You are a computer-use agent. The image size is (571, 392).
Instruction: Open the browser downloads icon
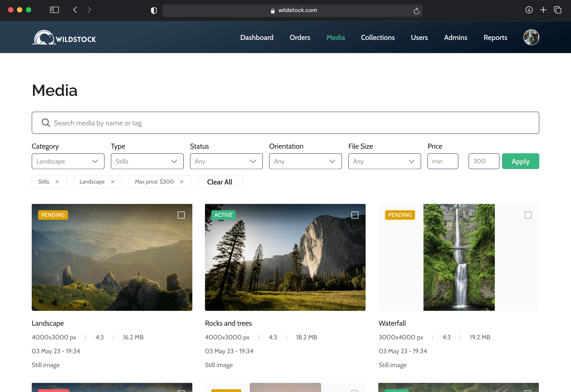tap(529, 10)
